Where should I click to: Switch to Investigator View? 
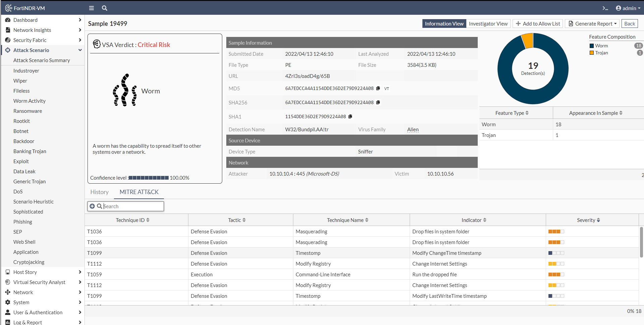point(488,24)
